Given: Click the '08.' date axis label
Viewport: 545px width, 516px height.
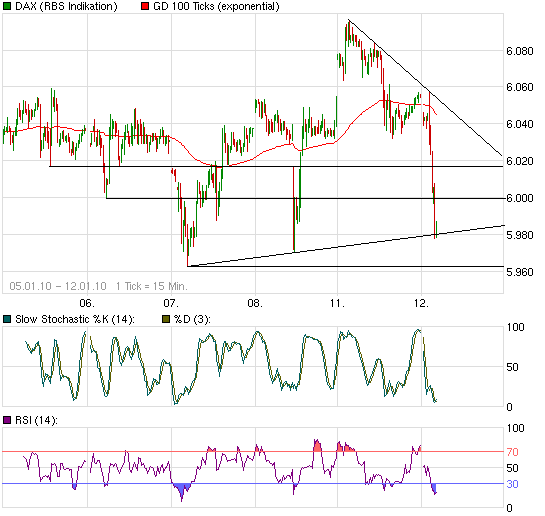Looking at the screenshot, I should [255, 303].
